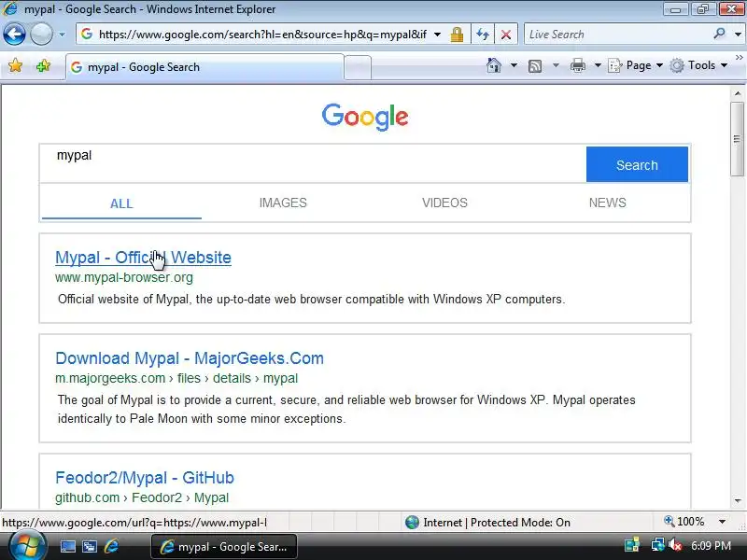Click Switch between windows quick launch icon
Viewport: 747px width, 560px height.
tap(89, 546)
